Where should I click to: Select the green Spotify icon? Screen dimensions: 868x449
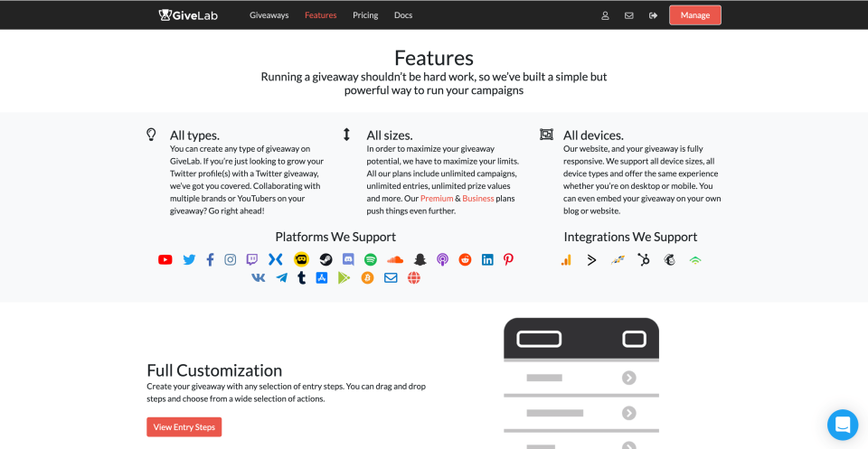(371, 259)
